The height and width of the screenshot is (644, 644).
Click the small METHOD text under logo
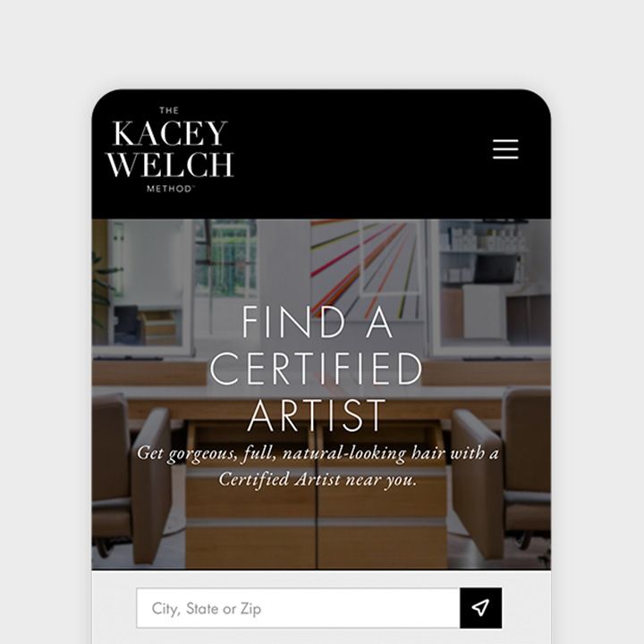click(x=169, y=189)
